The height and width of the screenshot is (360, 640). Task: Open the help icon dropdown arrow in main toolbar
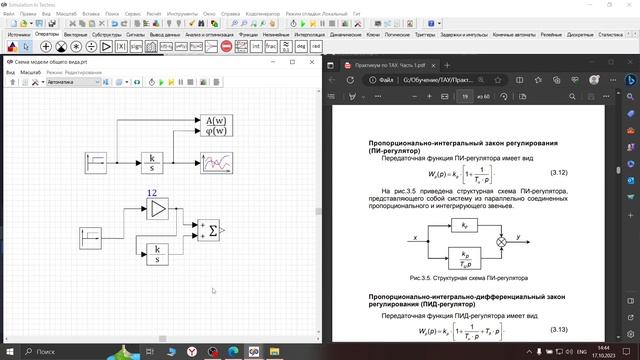[x=440, y=24]
